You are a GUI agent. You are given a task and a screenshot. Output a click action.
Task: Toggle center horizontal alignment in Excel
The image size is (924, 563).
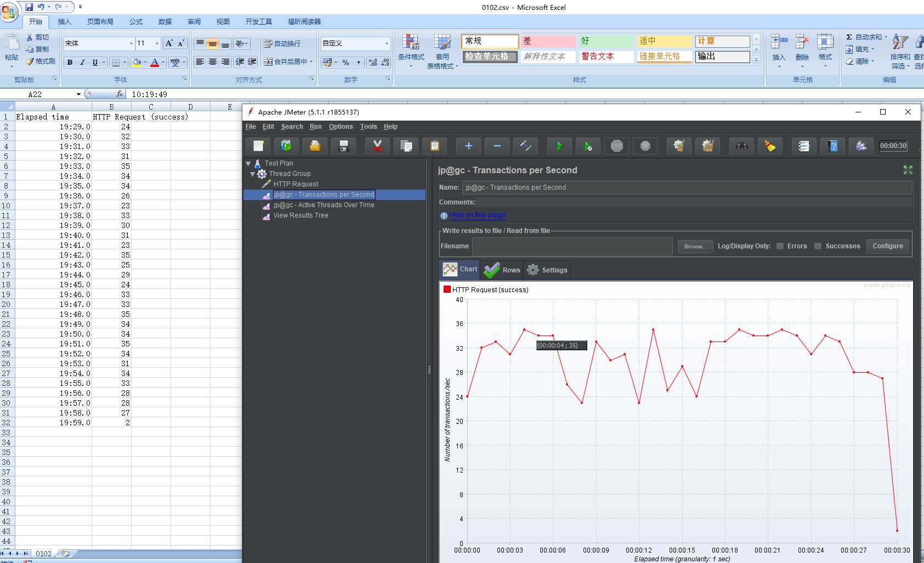212,62
